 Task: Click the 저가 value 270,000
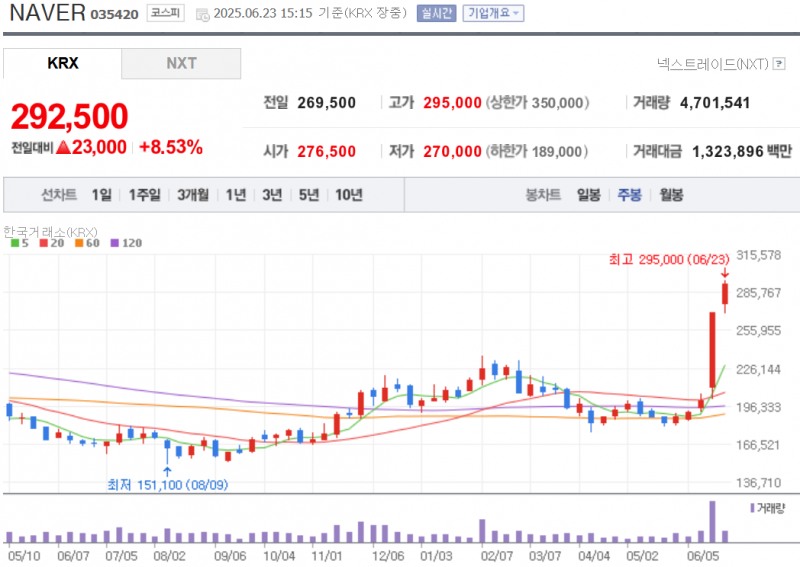pyautogui.click(x=452, y=151)
